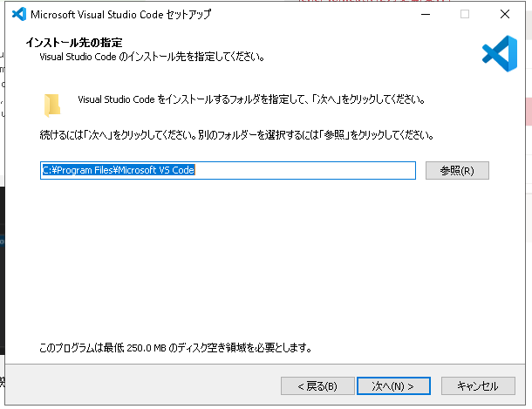Click the yellow folder icon
This screenshot has width=532, height=409.
pyautogui.click(x=52, y=106)
